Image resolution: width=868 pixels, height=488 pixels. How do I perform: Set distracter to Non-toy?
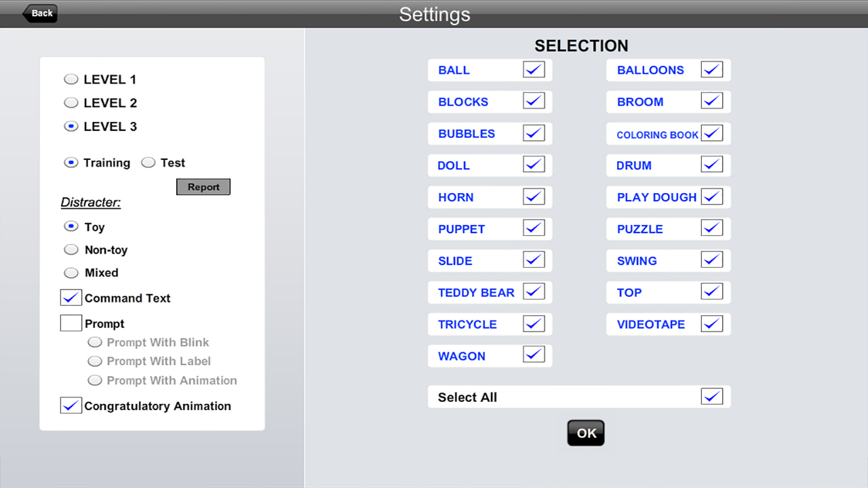pos(71,249)
